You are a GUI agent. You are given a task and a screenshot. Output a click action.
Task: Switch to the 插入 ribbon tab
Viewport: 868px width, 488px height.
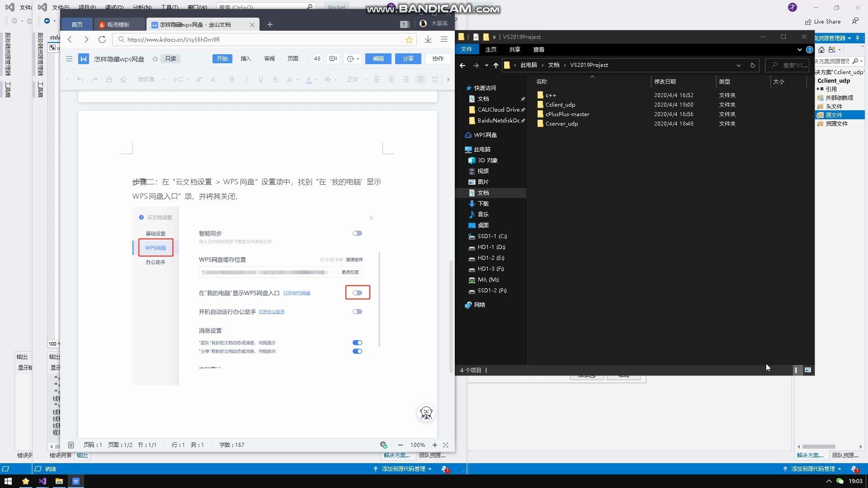[x=245, y=59]
